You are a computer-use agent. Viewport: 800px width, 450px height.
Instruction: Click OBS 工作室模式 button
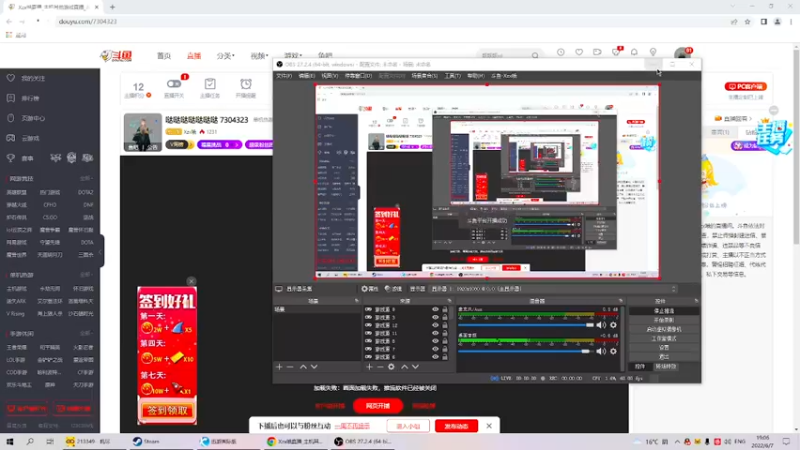click(x=663, y=338)
